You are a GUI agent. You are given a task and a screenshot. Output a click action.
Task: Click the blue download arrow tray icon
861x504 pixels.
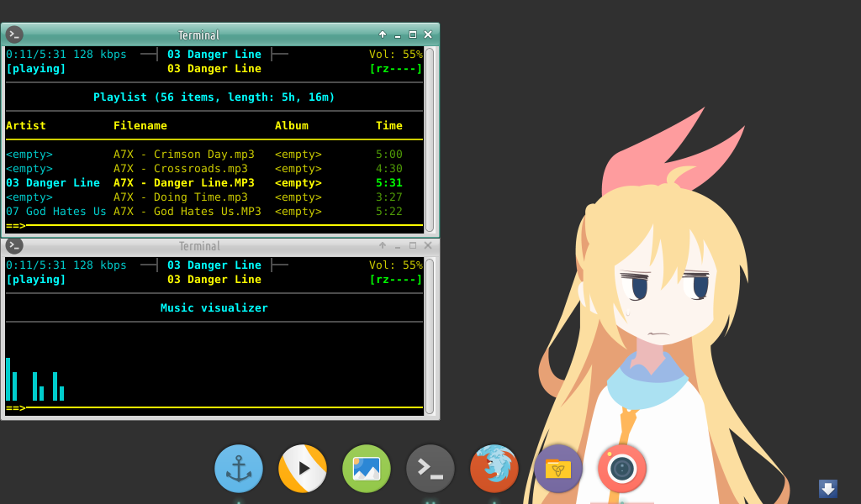[827, 488]
